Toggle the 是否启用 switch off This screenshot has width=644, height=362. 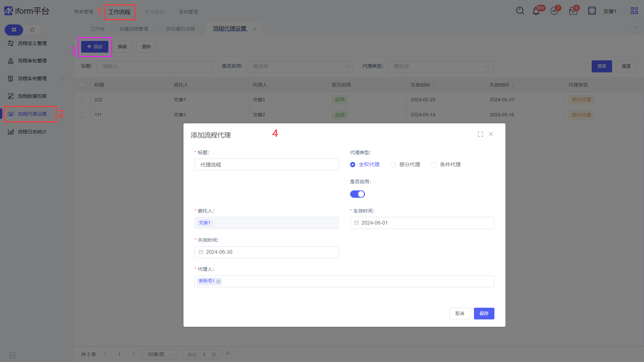click(x=357, y=194)
